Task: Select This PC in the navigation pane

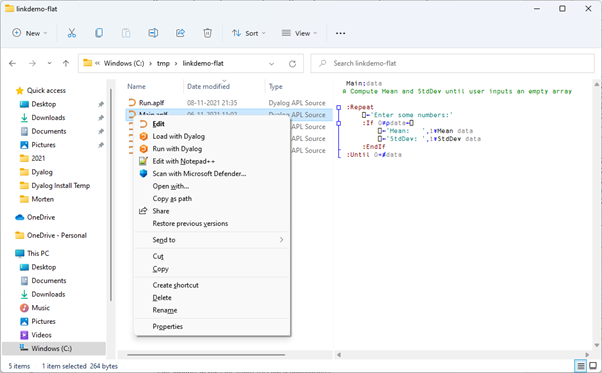Action: pos(38,253)
